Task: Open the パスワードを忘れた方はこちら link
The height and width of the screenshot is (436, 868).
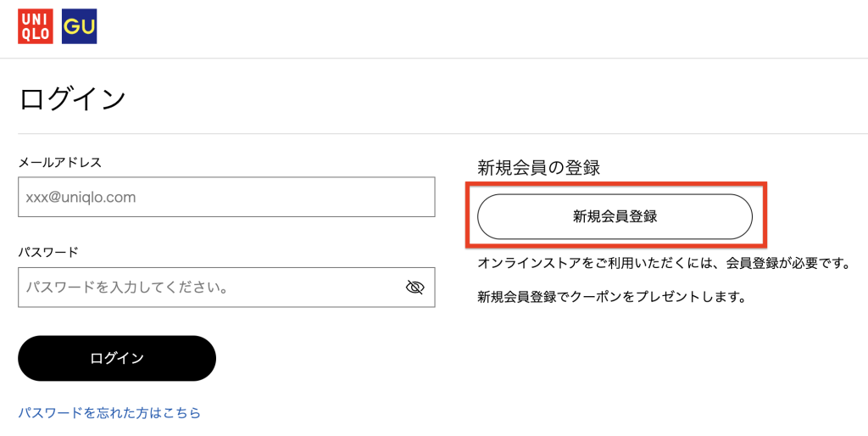Action: [x=109, y=413]
